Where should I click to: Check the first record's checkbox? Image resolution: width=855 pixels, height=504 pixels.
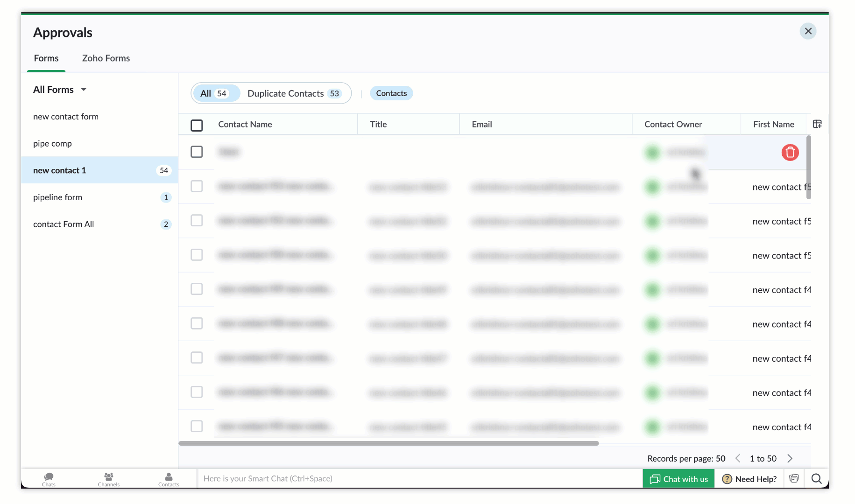[197, 152]
